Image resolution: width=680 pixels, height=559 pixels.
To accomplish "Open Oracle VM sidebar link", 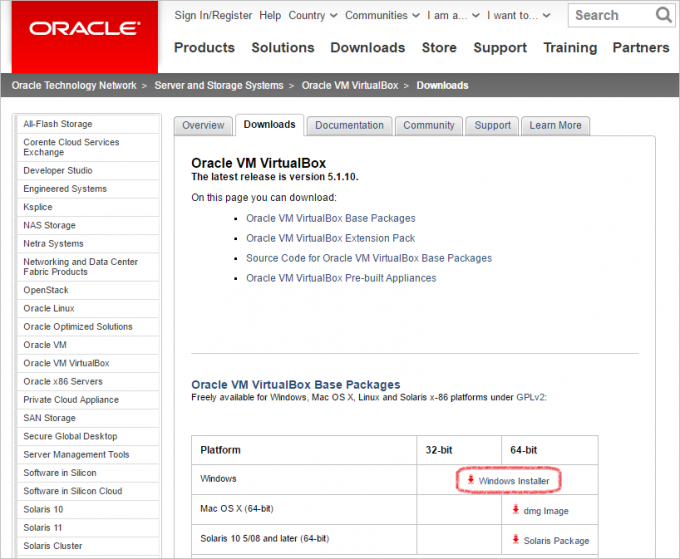I will 45,345.
